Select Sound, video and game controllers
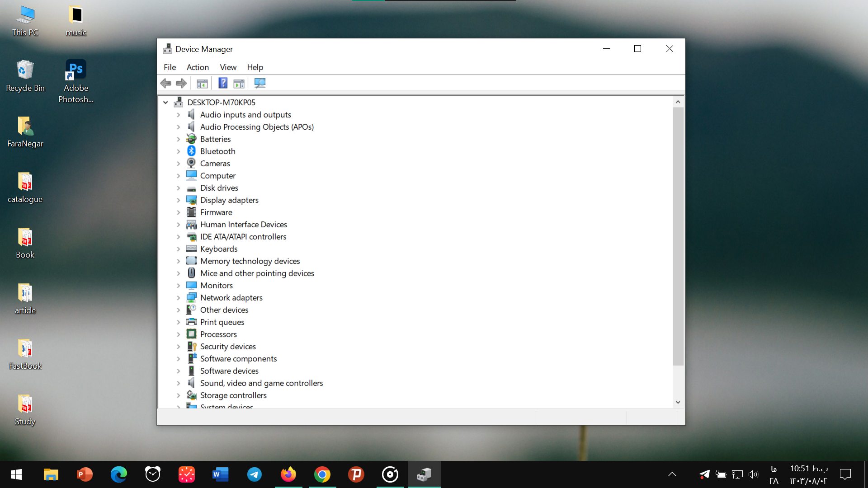The width and height of the screenshot is (868, 488). click(x=261, y=383)
